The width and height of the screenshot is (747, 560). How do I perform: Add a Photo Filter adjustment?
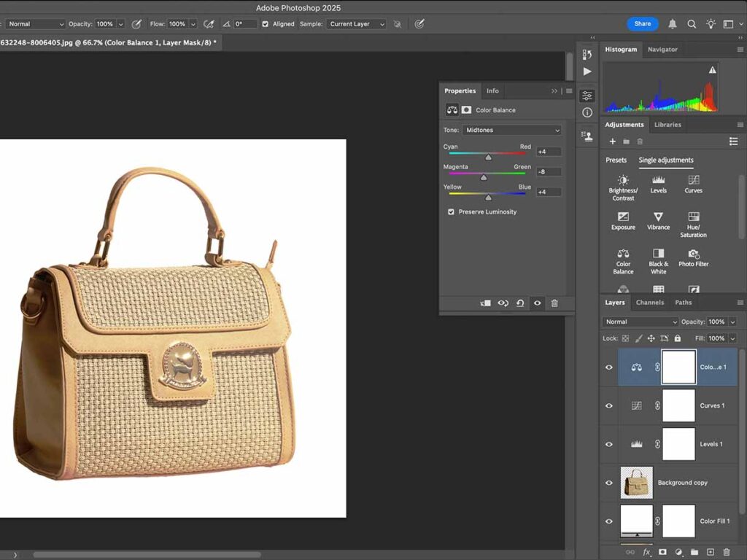694,257
